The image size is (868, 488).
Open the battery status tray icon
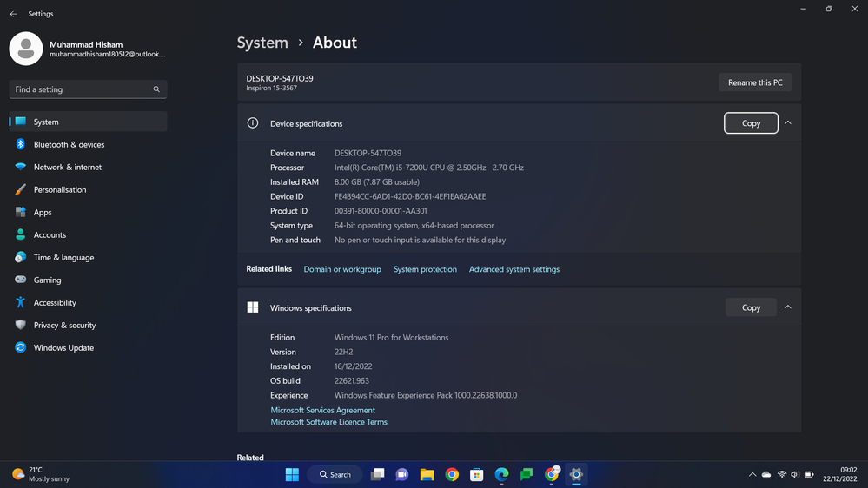(809, 475)
